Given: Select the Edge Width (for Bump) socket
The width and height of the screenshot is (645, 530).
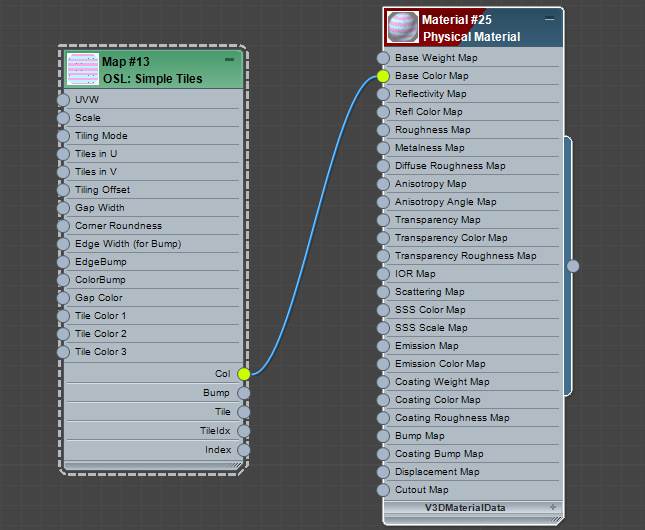Looking at the screenshot, I should pyautogui.click(x=63, y=244).
